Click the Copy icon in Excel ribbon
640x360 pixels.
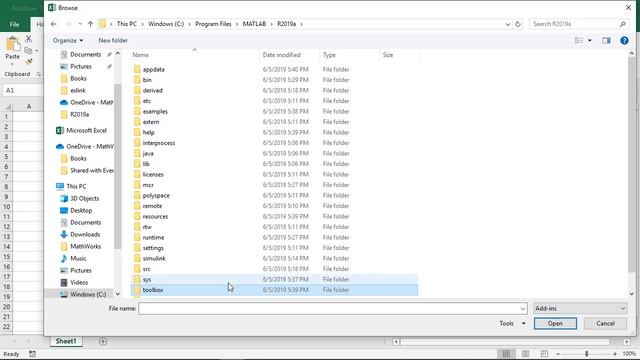click(28, 51)
